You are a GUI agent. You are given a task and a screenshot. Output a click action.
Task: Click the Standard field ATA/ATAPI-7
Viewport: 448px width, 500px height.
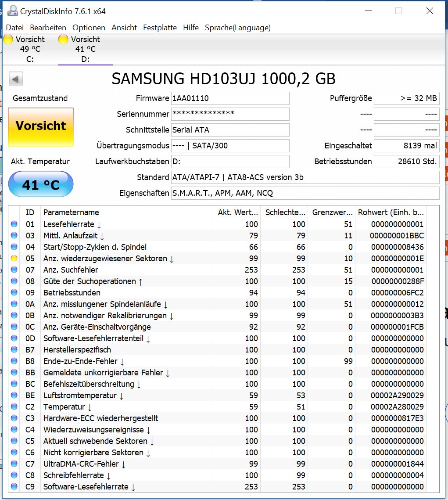305,177
